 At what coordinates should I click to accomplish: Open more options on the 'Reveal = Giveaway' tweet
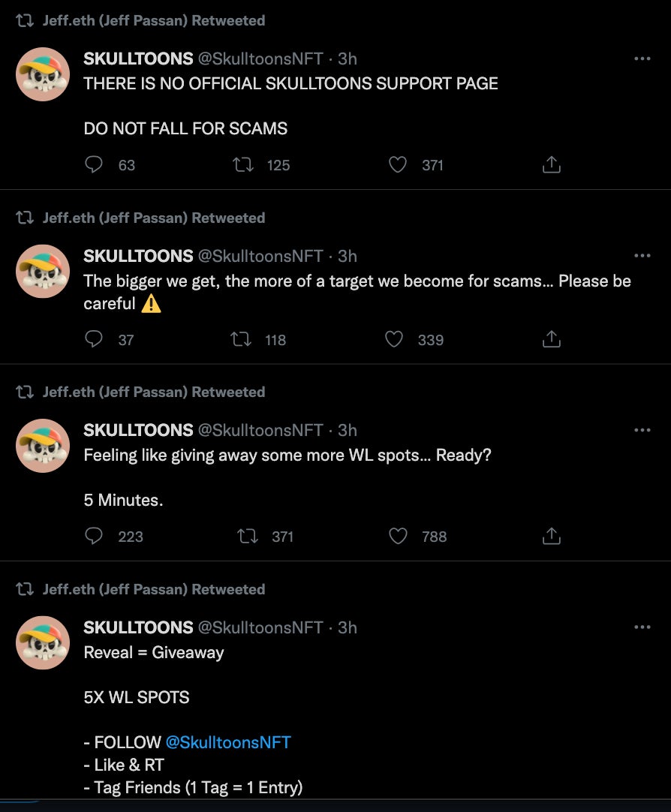point(642,627)
